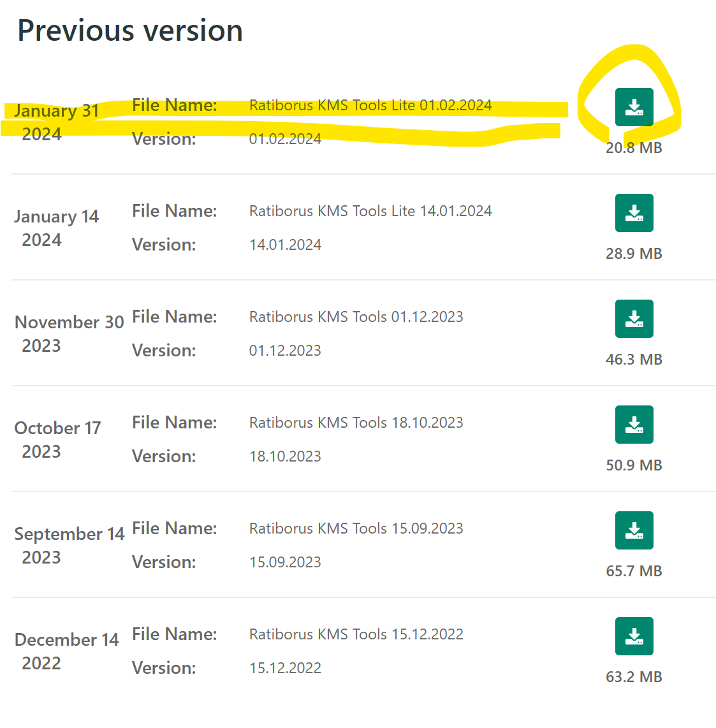Click version value '18.10.2023'

[x=285, y=456]
